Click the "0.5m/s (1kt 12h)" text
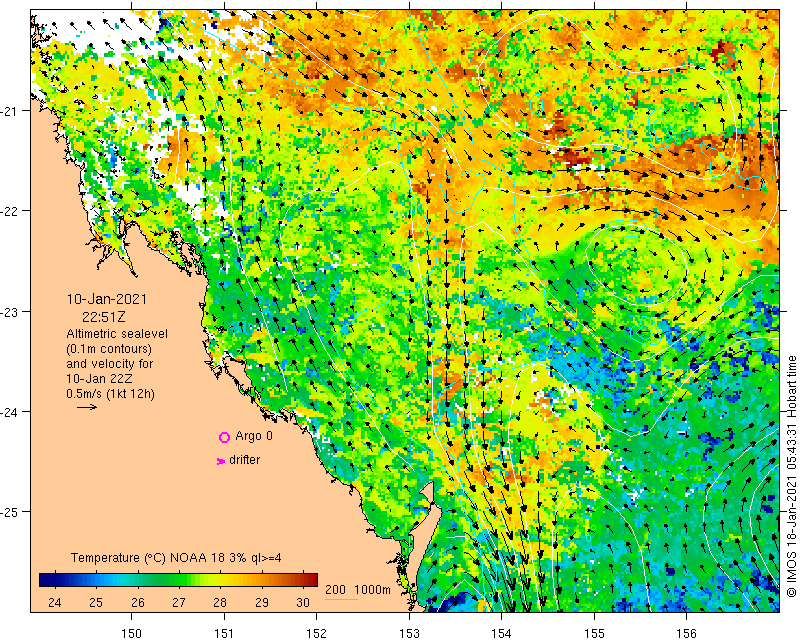This screenshot has height=640, width=800. point(110,394)
